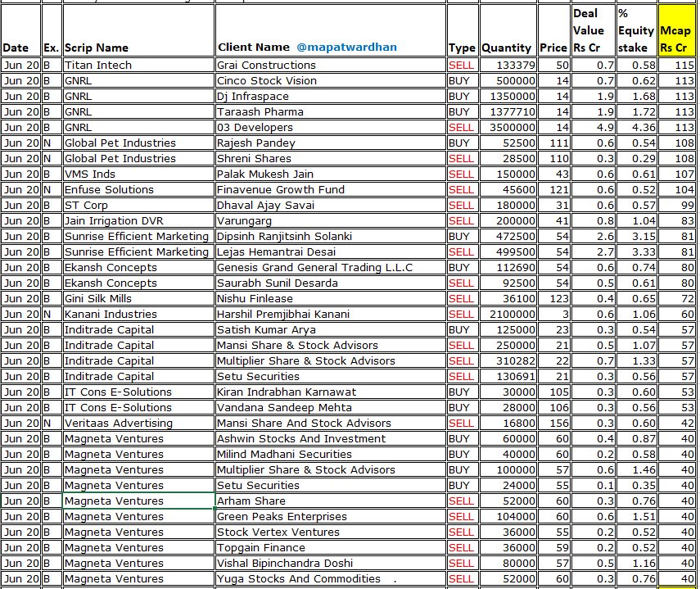700x589 pixels.
Task: Click 'Mansi Share And Stock Advisors' cell
Action: point(331,424)
